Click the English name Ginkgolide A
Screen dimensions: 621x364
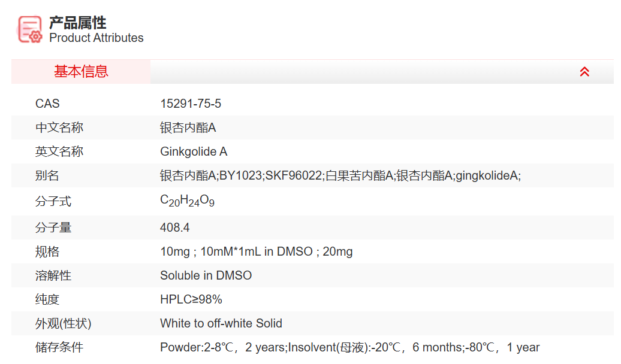point(194,151)
